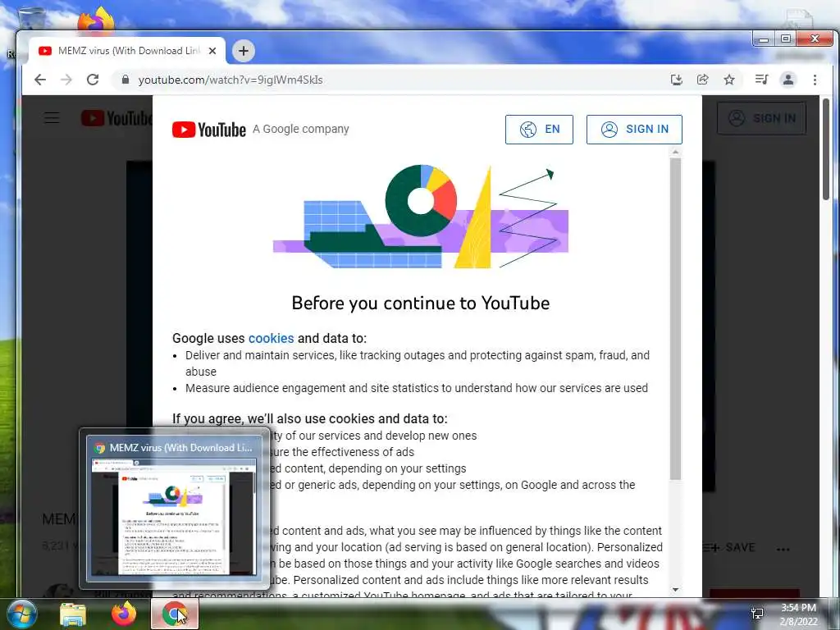Open a new tab with plus button
This screenshot has height=630, width=840.
(243, 51)
